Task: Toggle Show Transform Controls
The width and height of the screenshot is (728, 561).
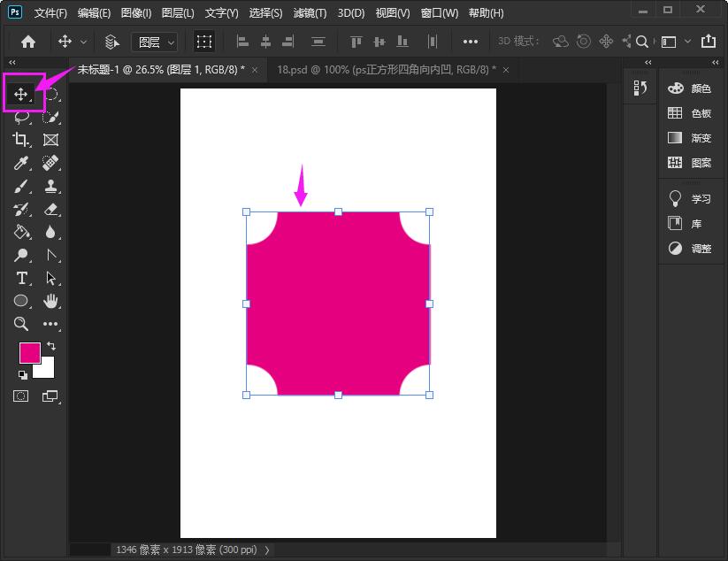Action: coord(203,42)
